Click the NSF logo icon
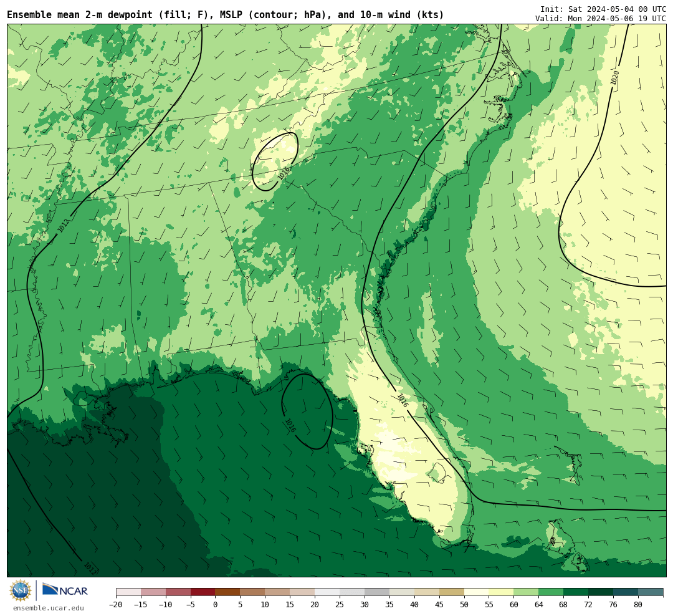The height and width of the screenshot is (616, 673). click(x=21, y=590)
